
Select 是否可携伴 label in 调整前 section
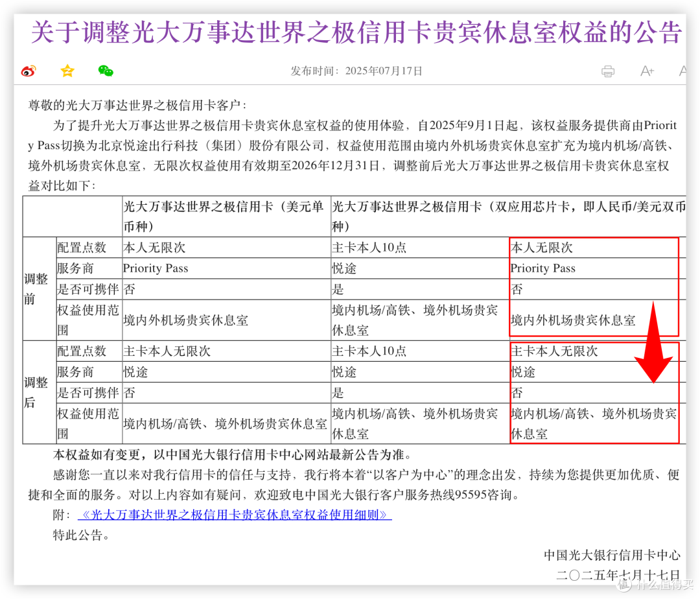coord(89,288)
